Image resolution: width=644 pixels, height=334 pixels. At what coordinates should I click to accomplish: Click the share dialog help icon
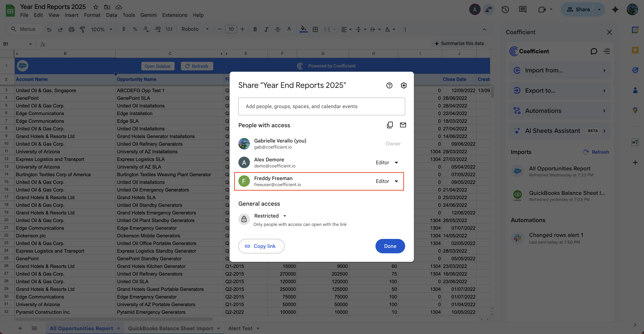(x=389, y=85)
